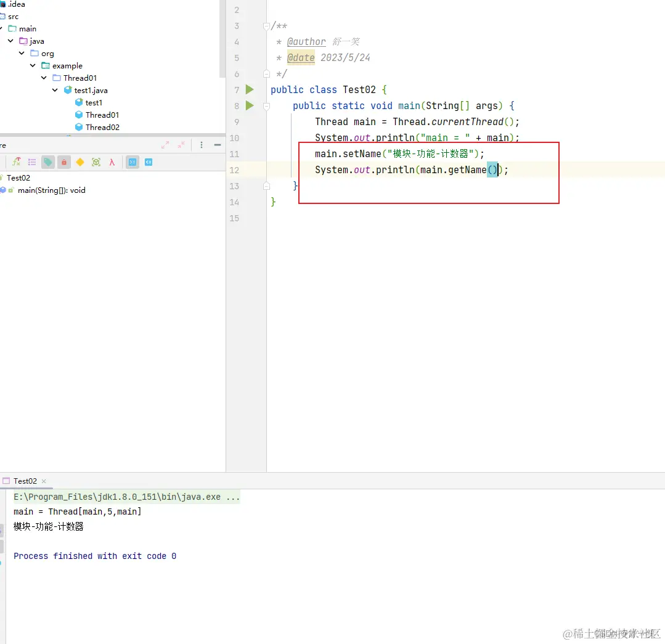Image resolution: width=665 pixels, height=644 pixels.
Task: Click the @date tag in the Javadoc
Action: tap(301, 58)
